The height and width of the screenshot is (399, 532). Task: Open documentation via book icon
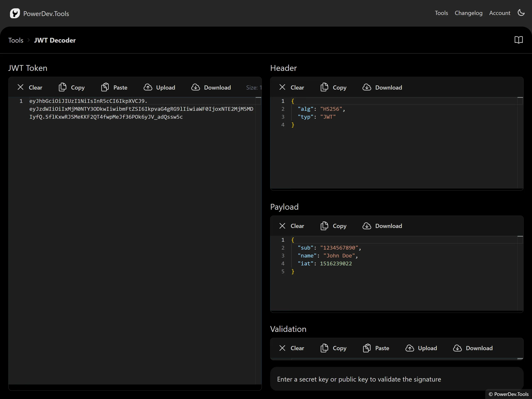pyautogui.click(x=518, y=40)
